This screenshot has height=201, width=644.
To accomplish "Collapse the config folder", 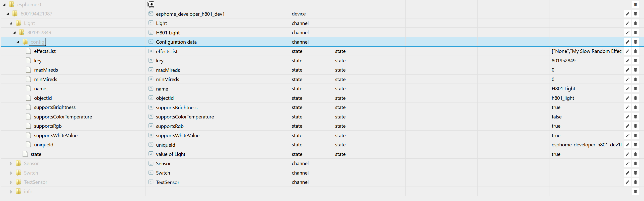I will point(18,42).
